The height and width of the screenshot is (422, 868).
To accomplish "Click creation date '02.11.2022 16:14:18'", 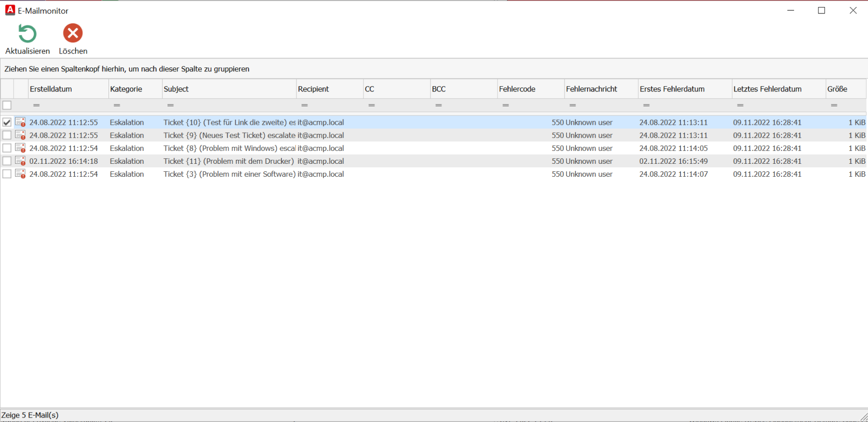I will pos(63,161).
